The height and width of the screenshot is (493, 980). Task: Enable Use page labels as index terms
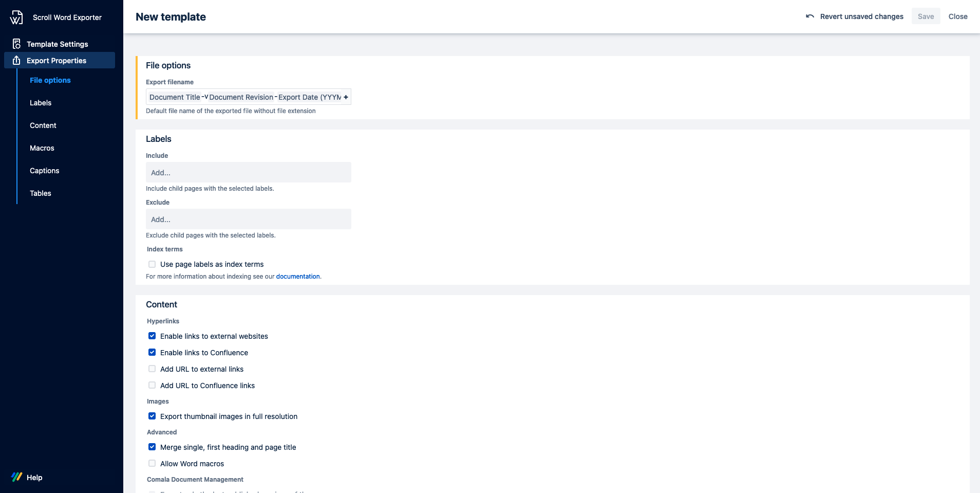coord(152,264)
